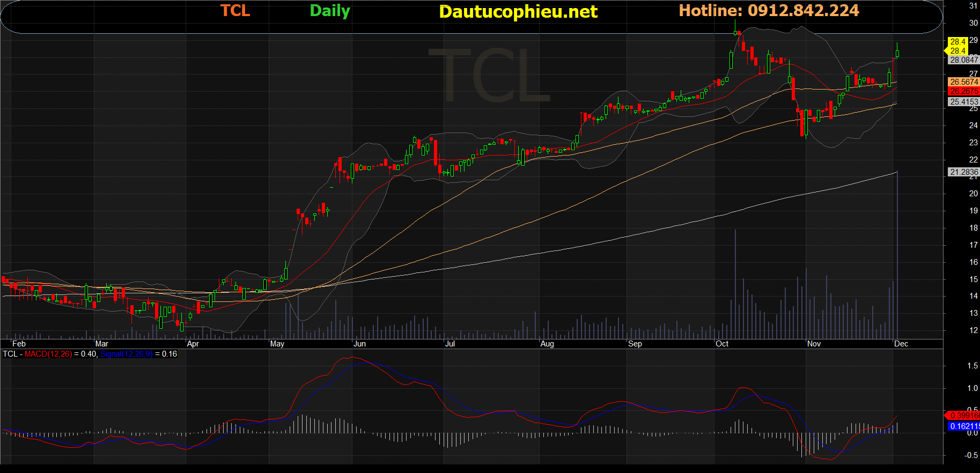Click the grey 25.4153 price label
Image resolution: width=980 pixels, height=473 pixels.
[963, 102]
